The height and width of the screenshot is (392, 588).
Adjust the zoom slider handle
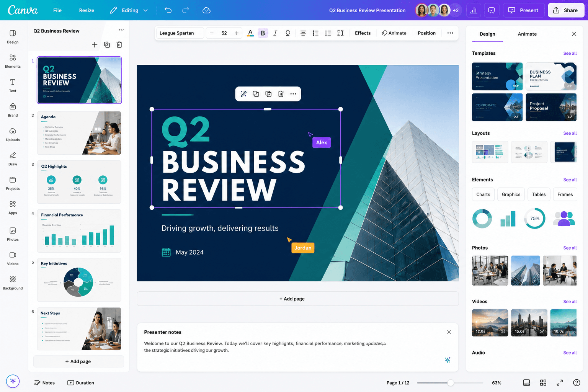click(451, 383)
